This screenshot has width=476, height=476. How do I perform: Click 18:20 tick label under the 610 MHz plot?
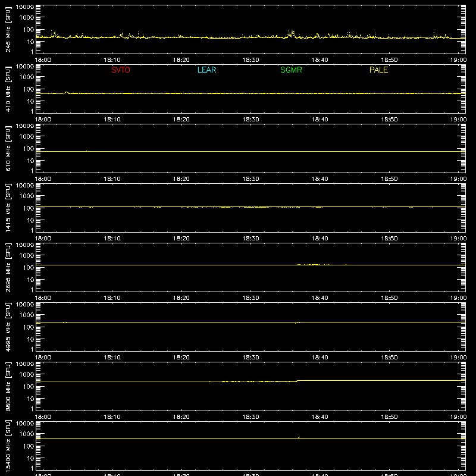point(181,179)
